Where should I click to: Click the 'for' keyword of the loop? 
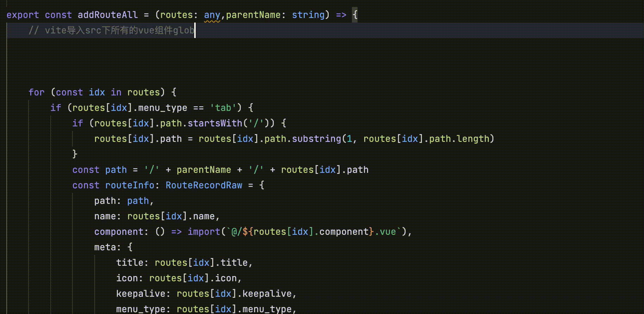coord(36,92)
